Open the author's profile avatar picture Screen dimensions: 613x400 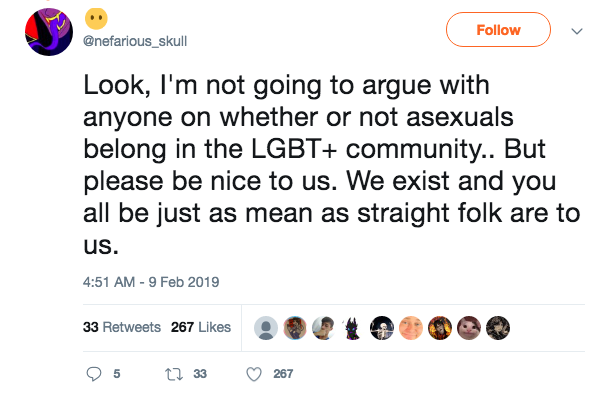49,32
